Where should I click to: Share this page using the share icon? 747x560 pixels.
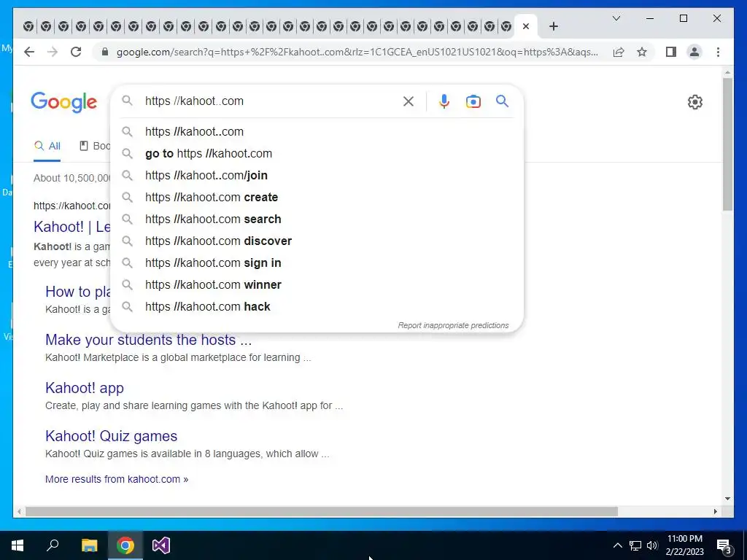pyautogui.click(x=619, y=52)
